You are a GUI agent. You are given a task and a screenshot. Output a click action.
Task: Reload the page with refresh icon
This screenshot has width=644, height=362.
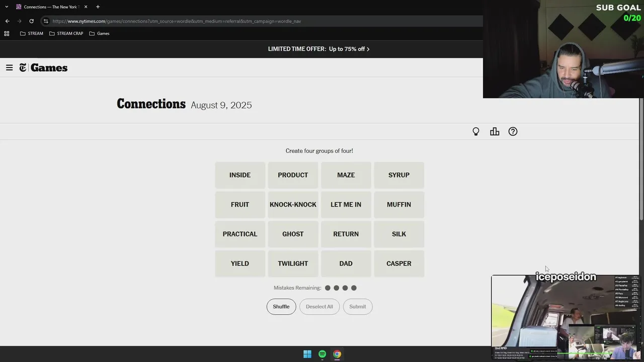pyautogui.click(x=31, y=21)
